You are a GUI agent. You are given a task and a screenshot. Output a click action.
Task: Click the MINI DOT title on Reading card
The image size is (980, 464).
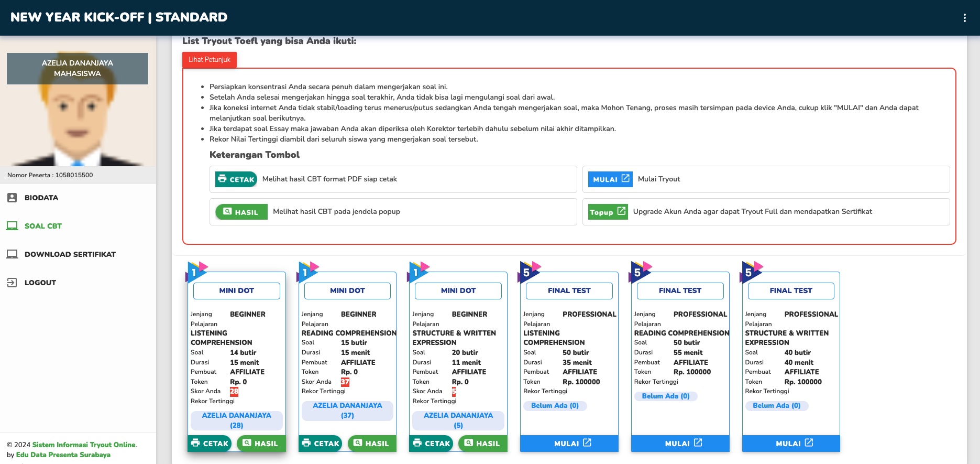(347, 290)
